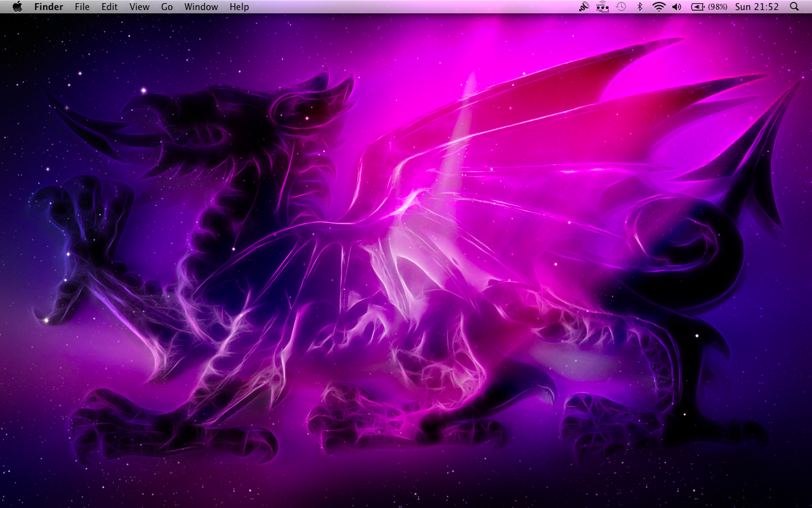Open the Bluetooth status menu
This screenshot has height=508, width=812.
click(640, 7)
